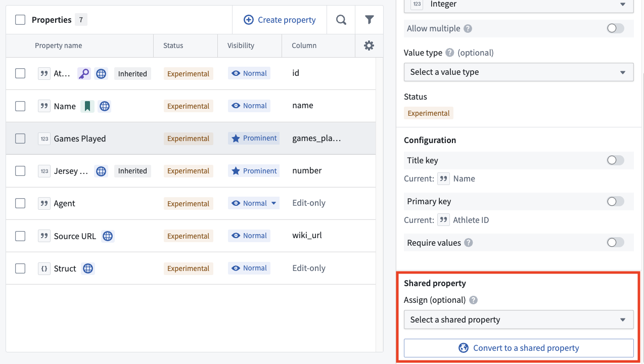The width and height of the screenshot is (644, 364).
Task: Check the select-all Properties checkbox
Action: pos(20,20)
